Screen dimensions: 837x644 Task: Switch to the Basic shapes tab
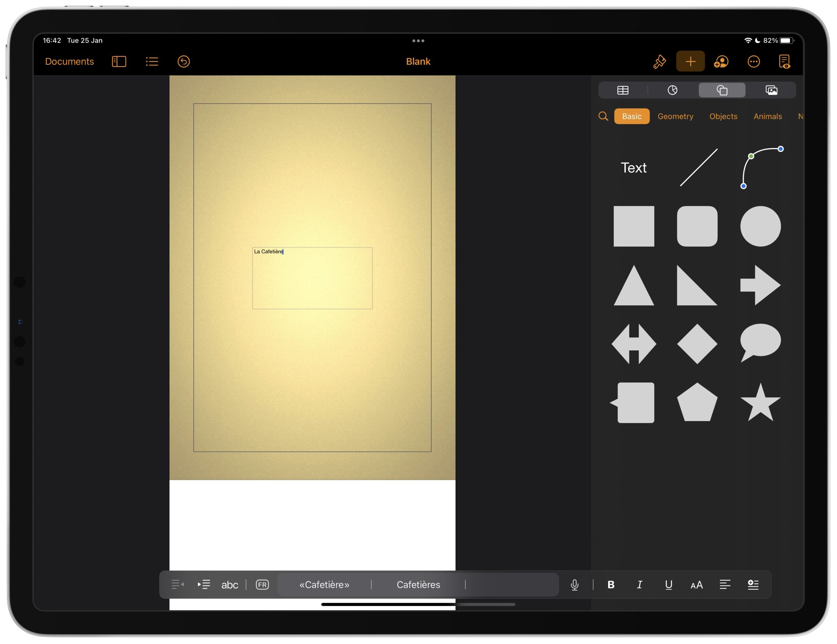630,116
